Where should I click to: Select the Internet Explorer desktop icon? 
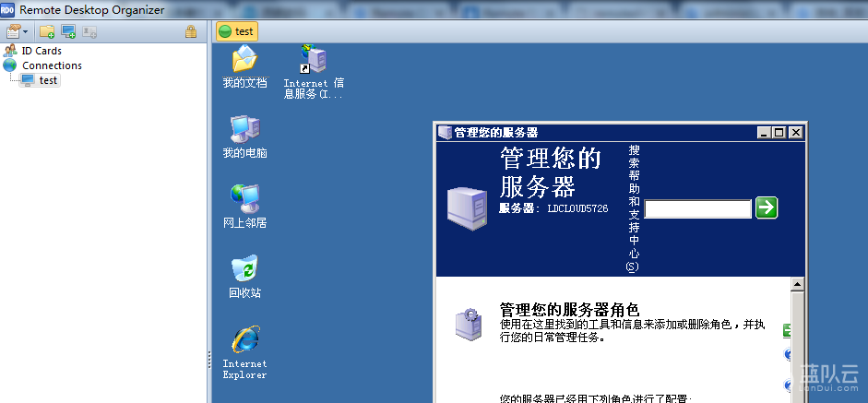(244, 340)
